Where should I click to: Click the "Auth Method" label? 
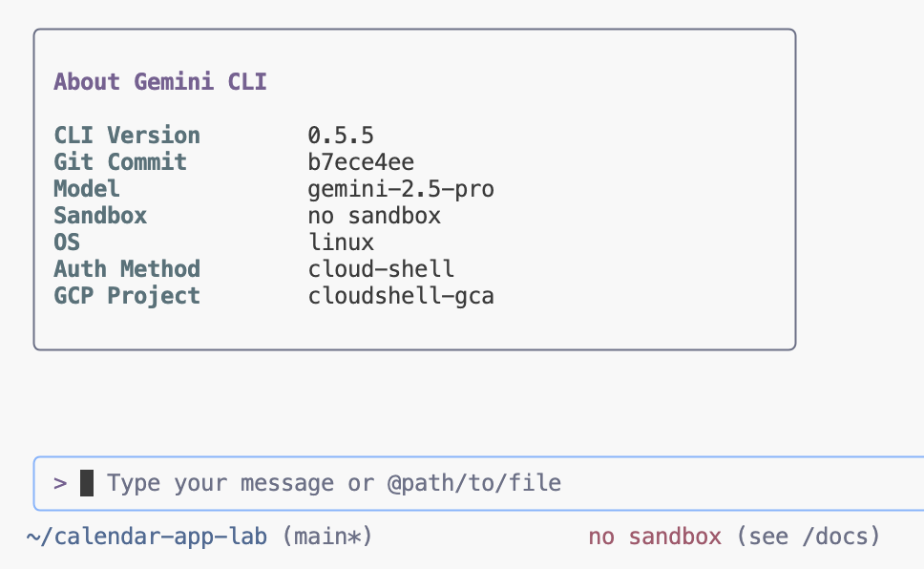(127, 269)
